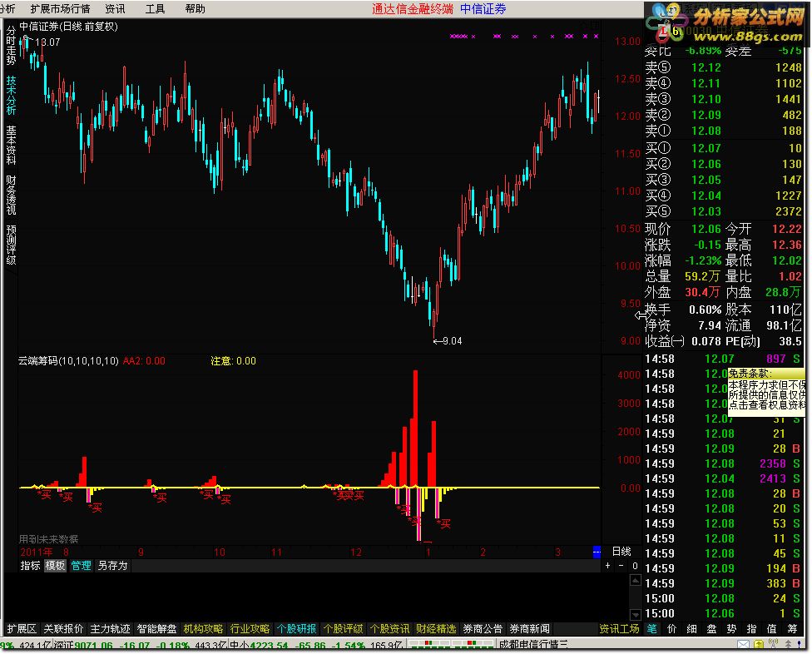812x654 pixels.
Task: Select the 价 price tab
Action: pos(671,629)
